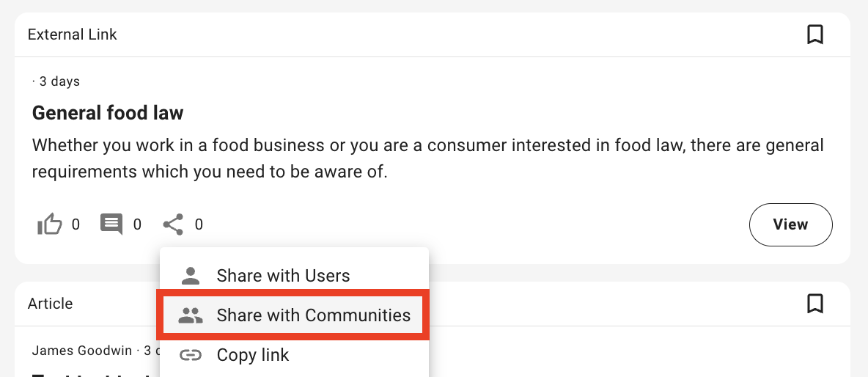Click the group icon beside Share with Communities

pyautogui.click(x=191, y=315)
